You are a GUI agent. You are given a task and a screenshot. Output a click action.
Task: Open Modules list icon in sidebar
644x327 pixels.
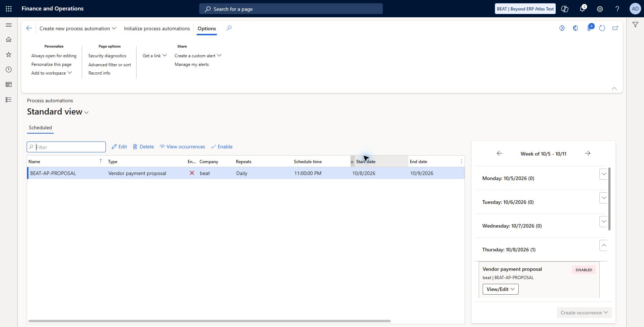click(x=9, y=100)
